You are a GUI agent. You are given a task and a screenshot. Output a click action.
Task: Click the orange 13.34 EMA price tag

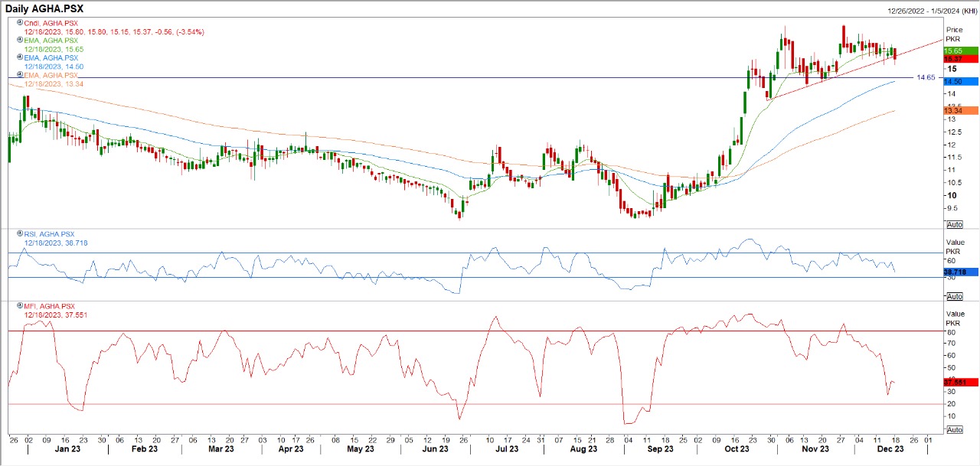960,111
